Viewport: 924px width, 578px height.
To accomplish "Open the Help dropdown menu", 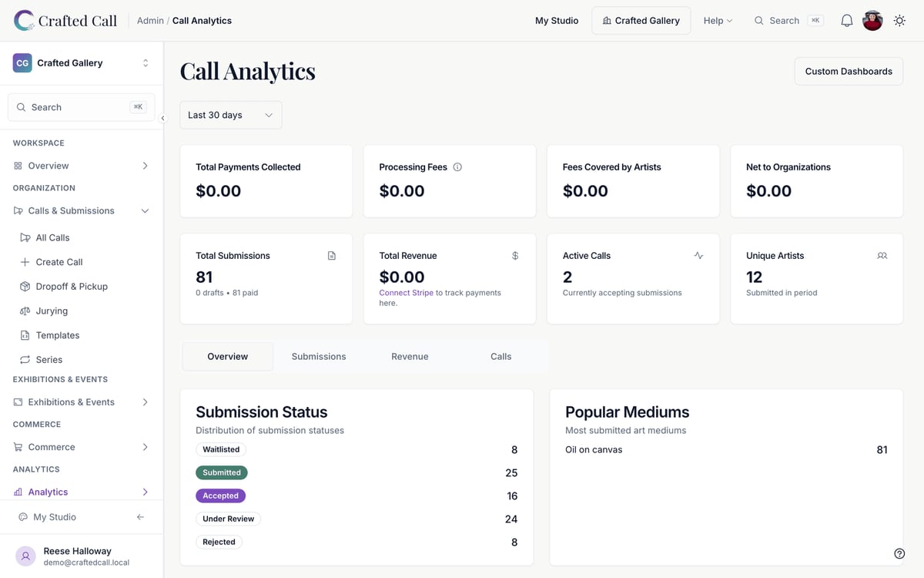I will [x=718, y=21].
